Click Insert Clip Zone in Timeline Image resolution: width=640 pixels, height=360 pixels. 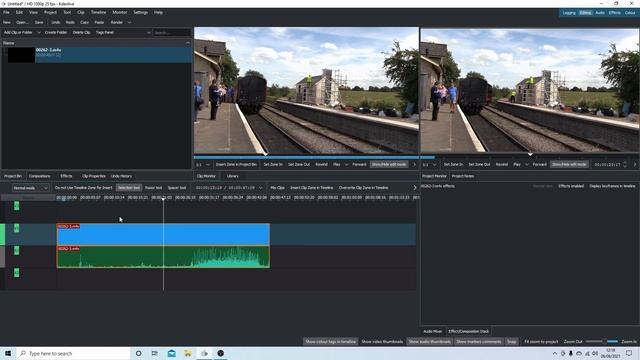[311, 188]
